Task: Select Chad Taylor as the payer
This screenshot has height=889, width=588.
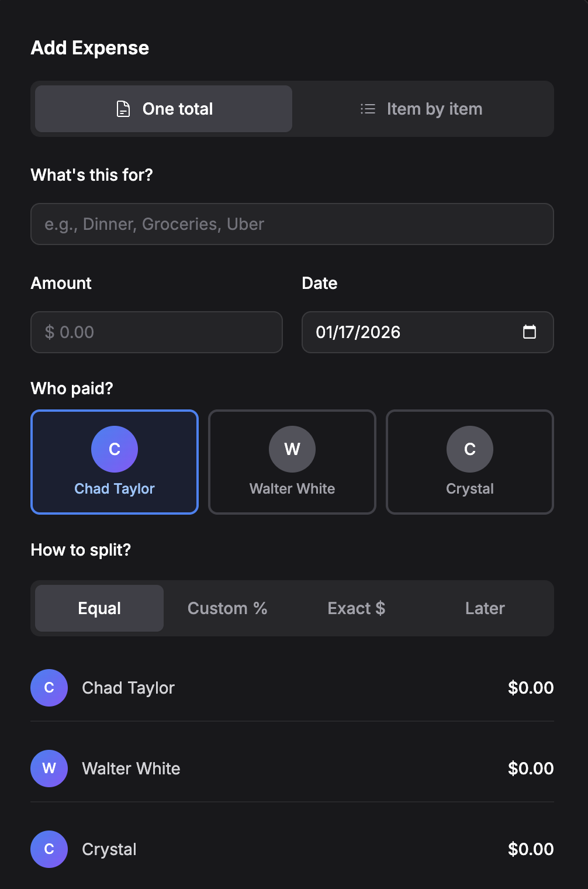Action: click(x=114, y=462)
